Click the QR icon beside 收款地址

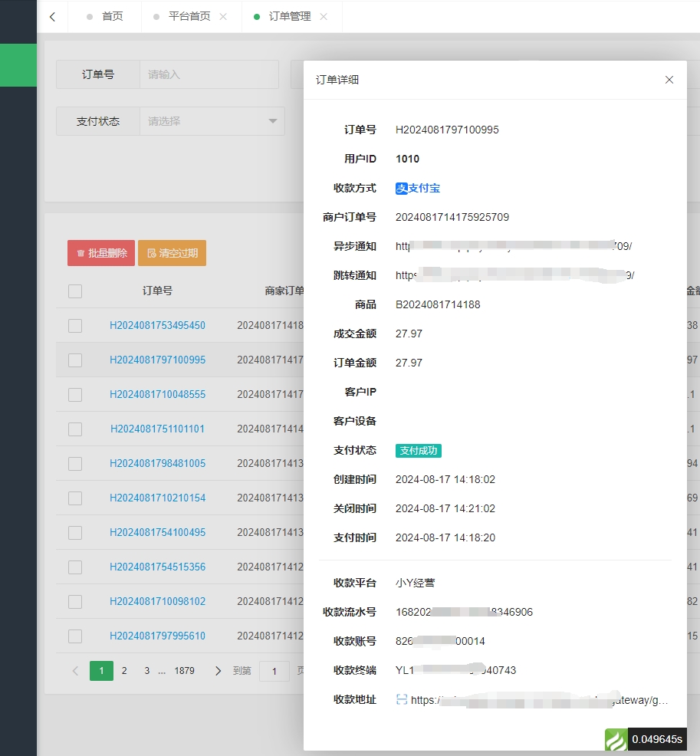(402, 699)
